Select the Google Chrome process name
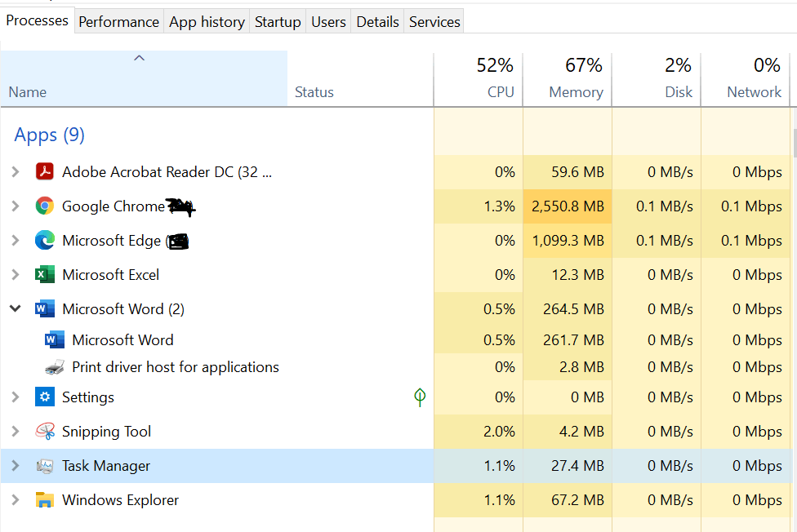Screen dimensions: 797x532 (x=114, y=206)
